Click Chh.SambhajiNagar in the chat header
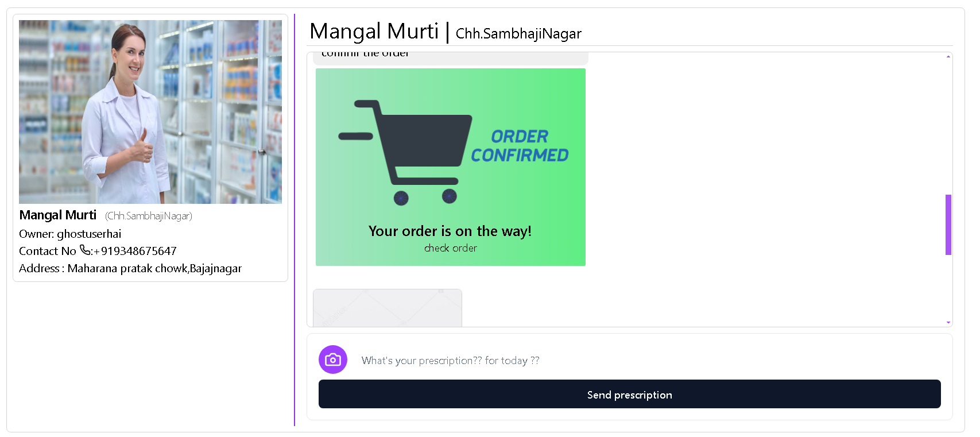This screenshot has height=437, width=980. coord(518,34)
